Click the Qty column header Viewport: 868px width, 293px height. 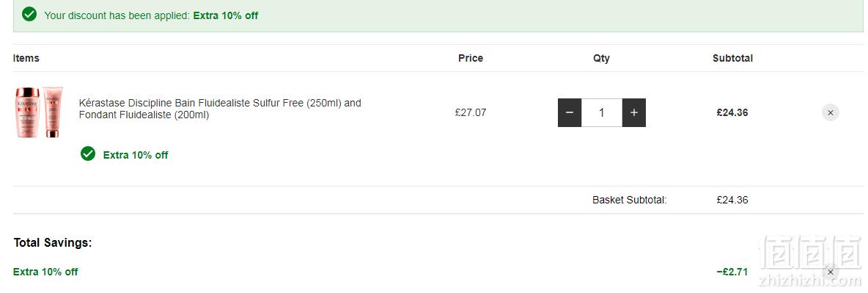601,58
